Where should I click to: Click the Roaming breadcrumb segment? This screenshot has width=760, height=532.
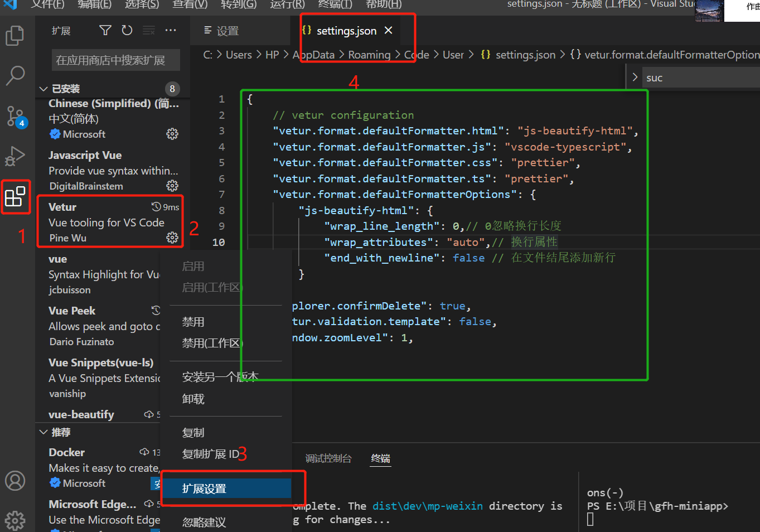pos(369,55)
